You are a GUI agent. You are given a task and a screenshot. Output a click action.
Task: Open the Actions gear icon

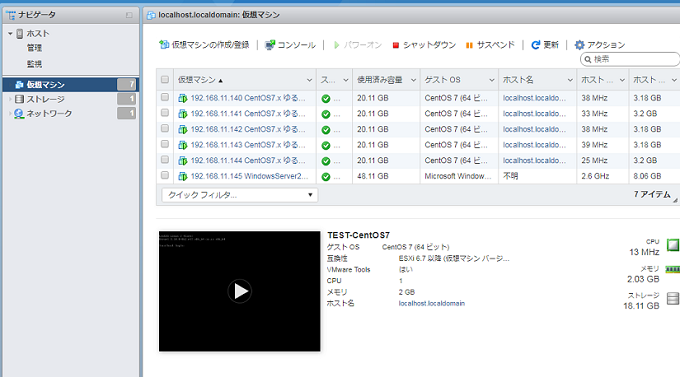(x=579, y=45)
